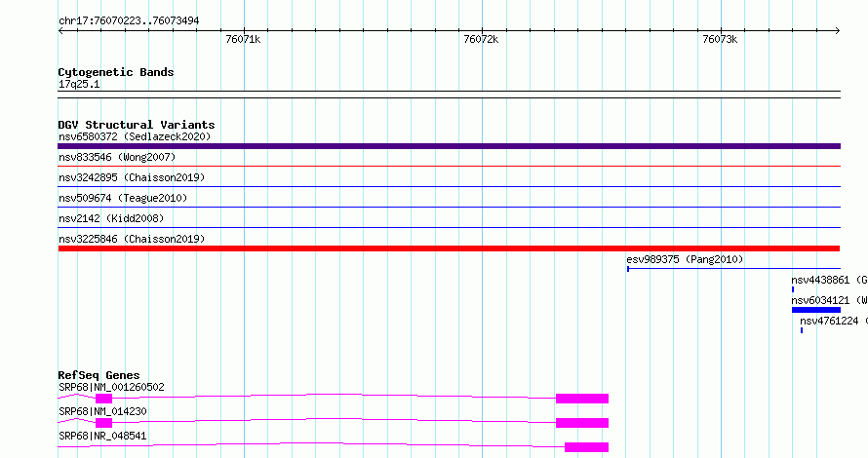Click the ruler's right arrow end
The height and width of the screenshot is (458, 868).
[x=838, y=31]
